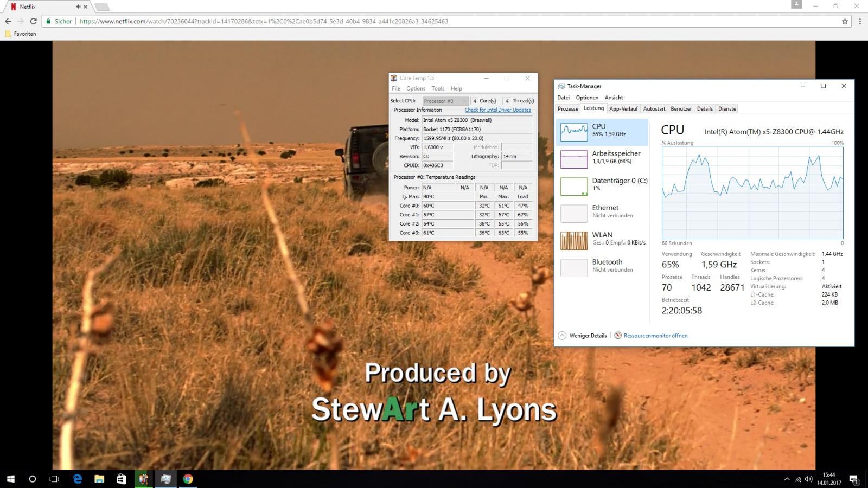
Task: Open Action Center notifications icon
Action: coord(854,479)
